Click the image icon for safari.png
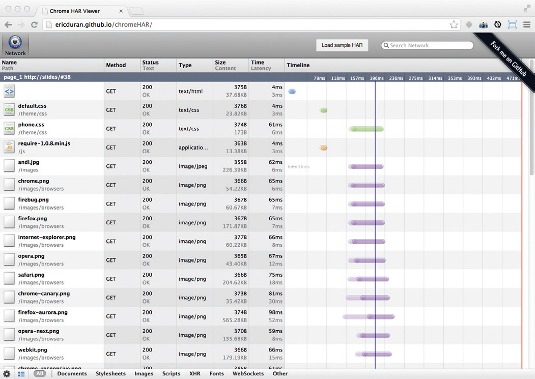 click(9, 279)
